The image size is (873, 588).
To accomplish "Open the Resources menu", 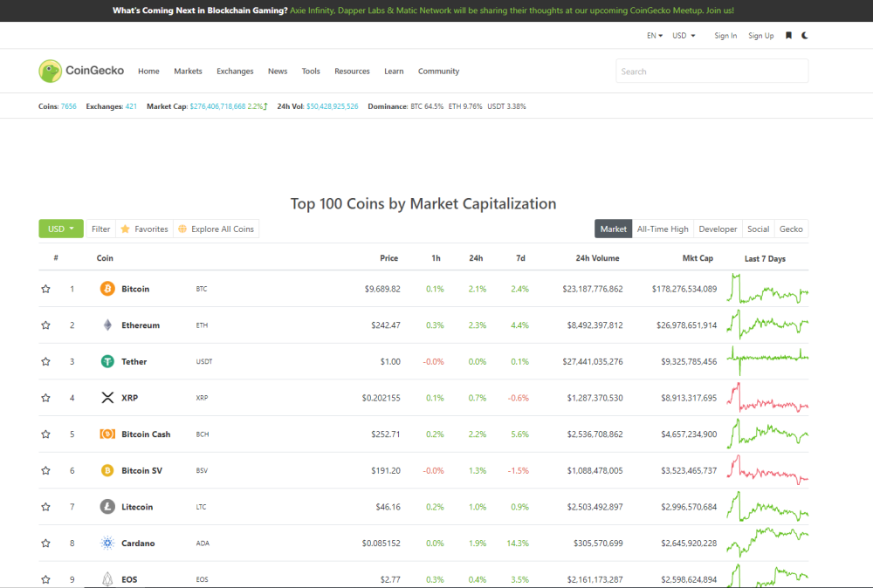I will (x=352, y=72).
